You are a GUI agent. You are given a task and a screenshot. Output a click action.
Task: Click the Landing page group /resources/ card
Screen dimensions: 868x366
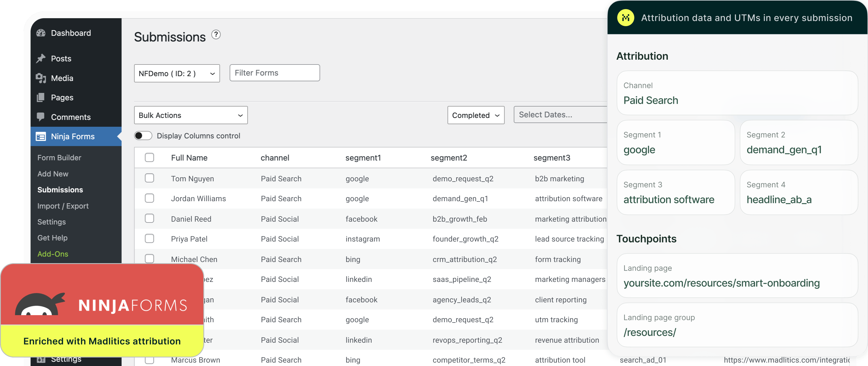(x=737, y=325)
